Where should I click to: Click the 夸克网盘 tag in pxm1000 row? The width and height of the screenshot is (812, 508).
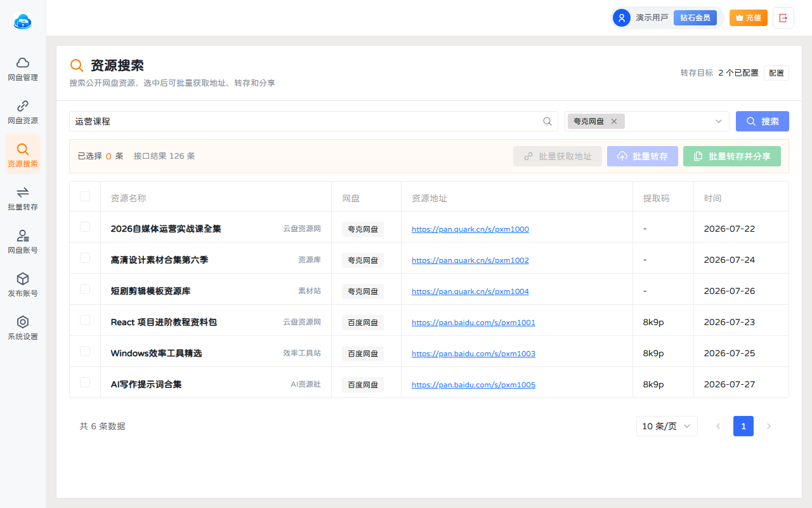[x=363, y=229]
